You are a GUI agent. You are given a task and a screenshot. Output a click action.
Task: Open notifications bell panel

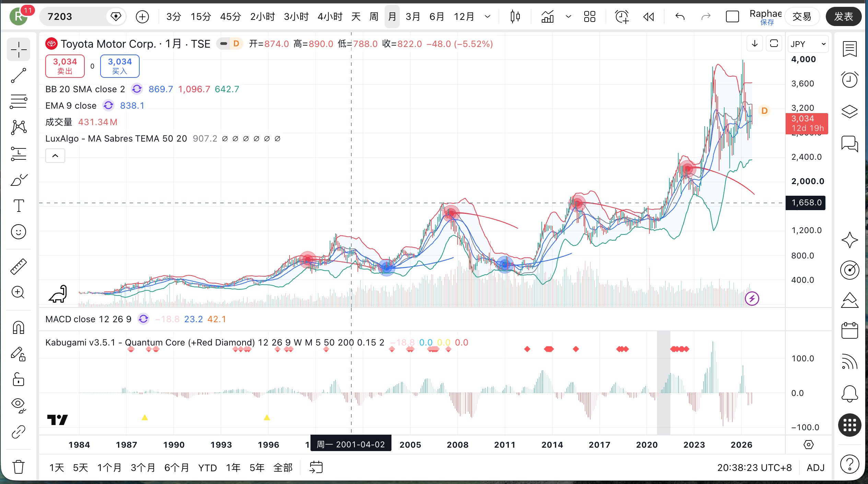tap(849, 393)
